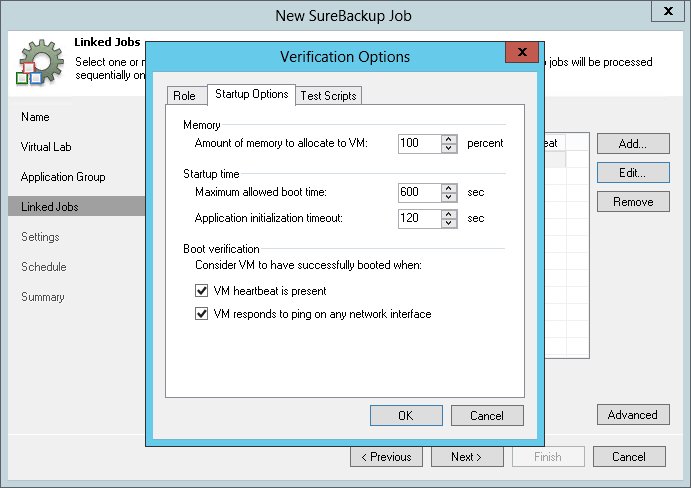
Task: Click the maximum boot time field
Action: [x=420, y=193]
